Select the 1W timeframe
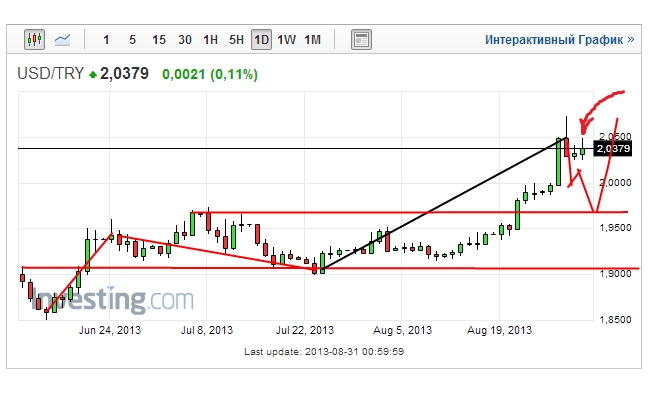 287,40
